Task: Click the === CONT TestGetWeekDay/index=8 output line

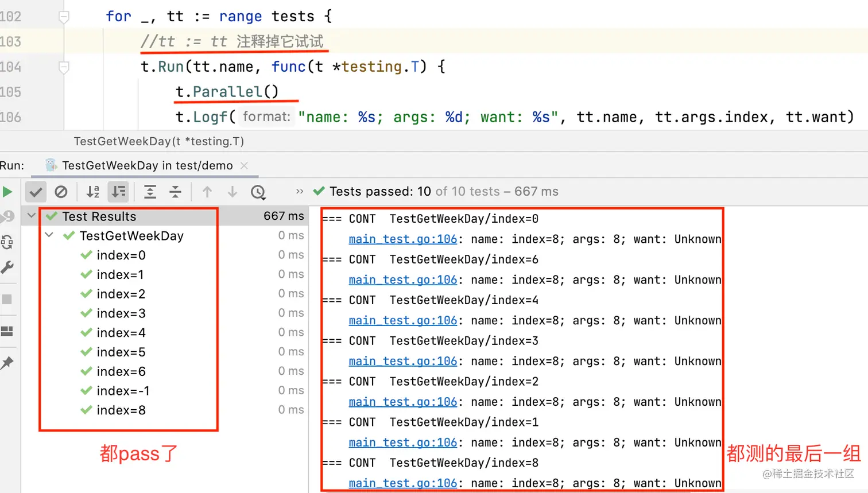Action: click(x=430, y=463)
